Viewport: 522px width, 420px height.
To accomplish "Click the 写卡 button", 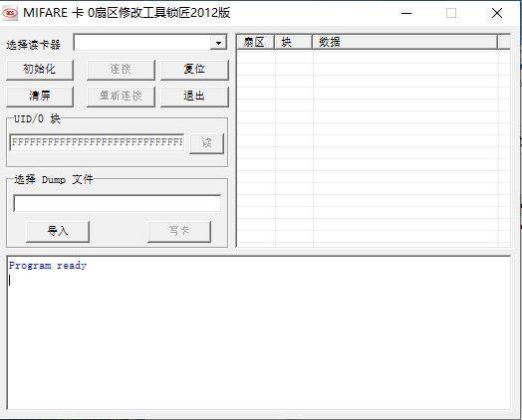I will 179,231.
